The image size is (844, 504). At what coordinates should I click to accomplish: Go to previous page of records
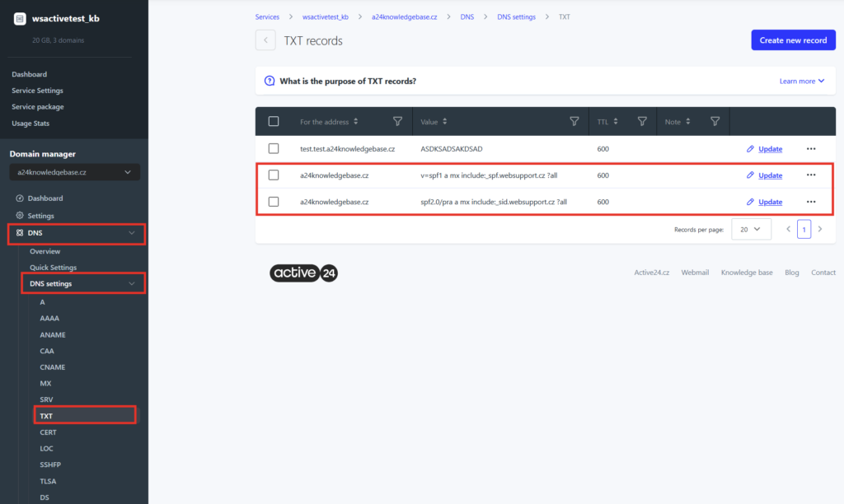click(789, 229)
